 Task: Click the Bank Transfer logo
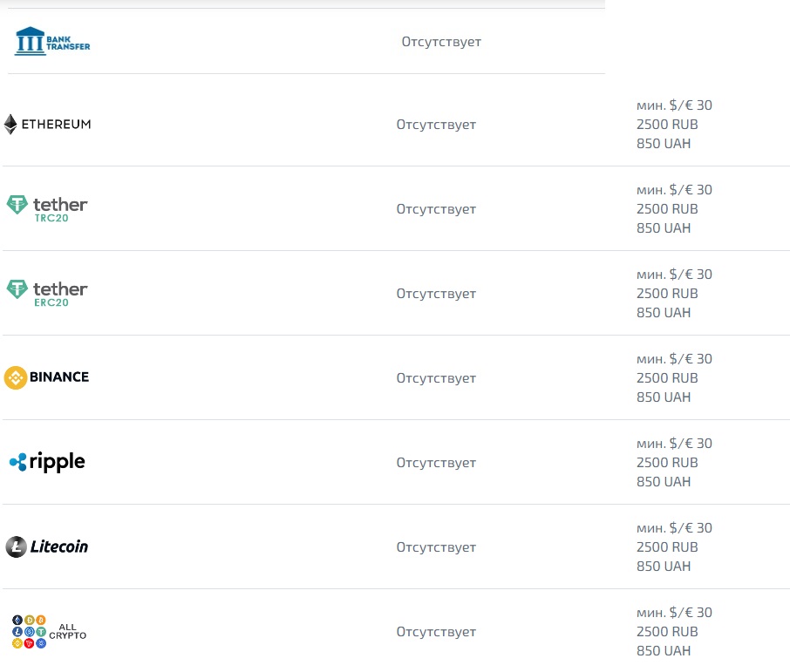coord(52,41)
